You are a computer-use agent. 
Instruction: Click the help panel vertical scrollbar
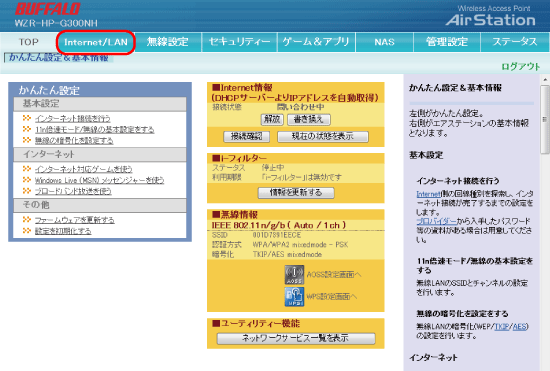pyautogui.click(x=545, y=223)
